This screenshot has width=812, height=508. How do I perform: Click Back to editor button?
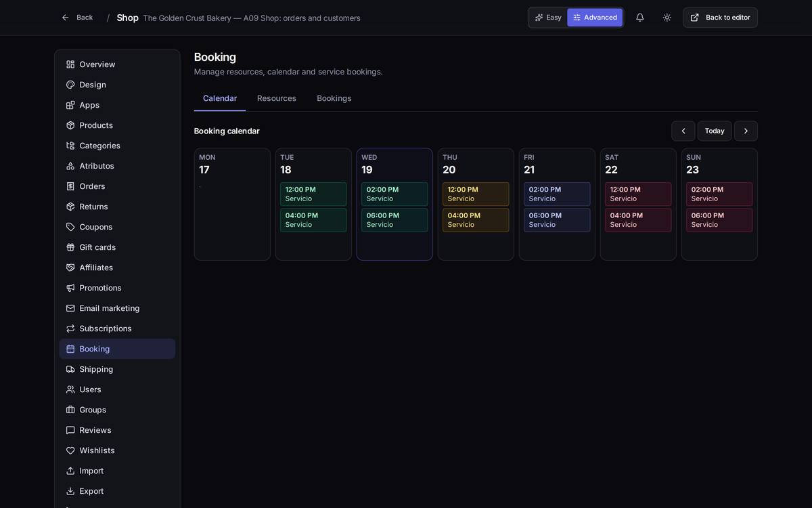720,18
